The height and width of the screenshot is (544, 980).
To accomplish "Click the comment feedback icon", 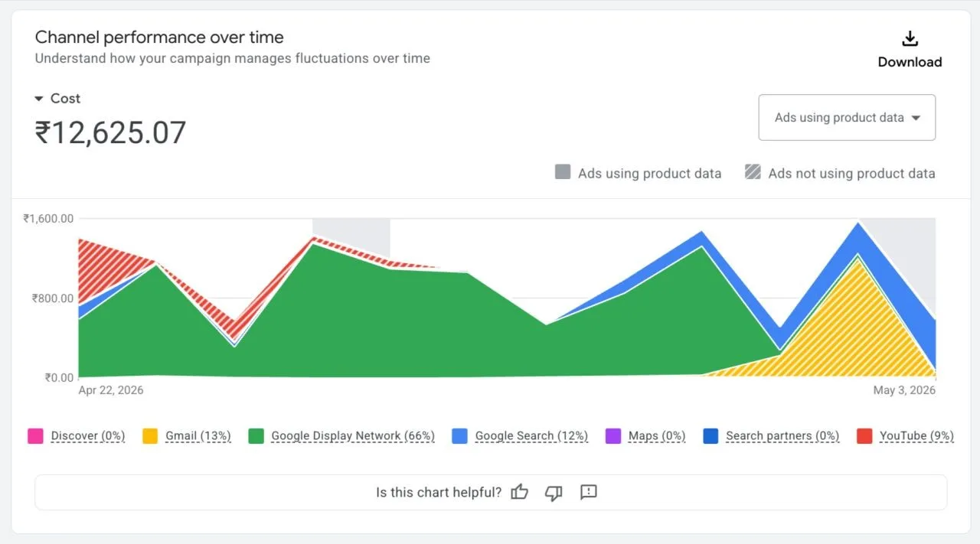I will 588,492.
